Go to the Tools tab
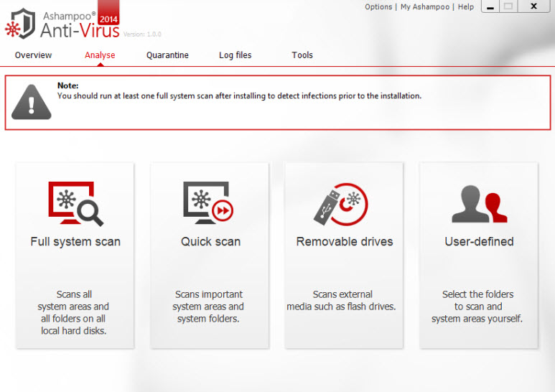 (302, 55)
